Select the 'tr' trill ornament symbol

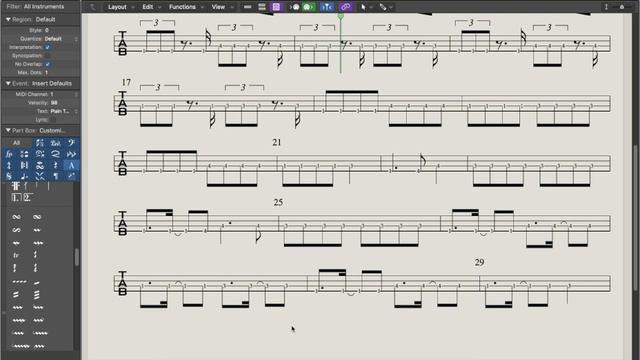pos(16,256)
